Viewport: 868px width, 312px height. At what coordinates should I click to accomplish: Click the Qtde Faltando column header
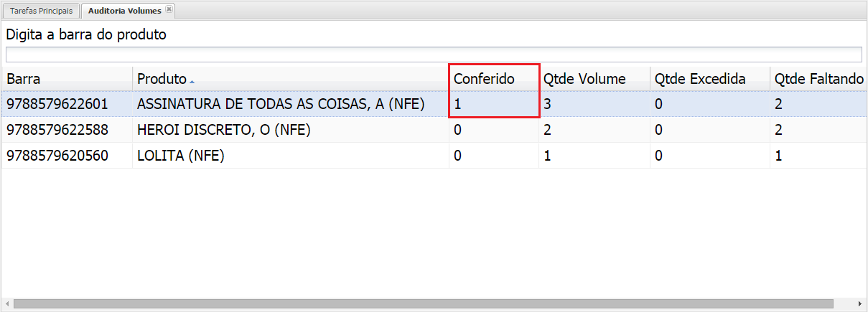coord(818,79)
